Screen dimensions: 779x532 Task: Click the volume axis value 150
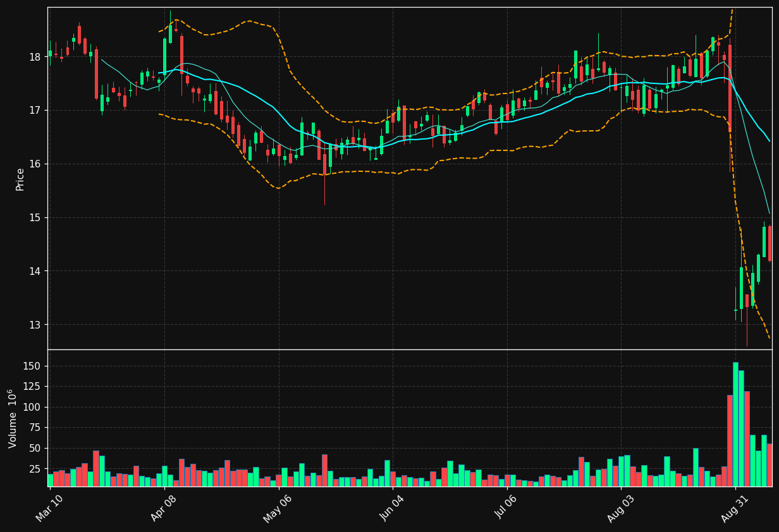coord(32,366)
